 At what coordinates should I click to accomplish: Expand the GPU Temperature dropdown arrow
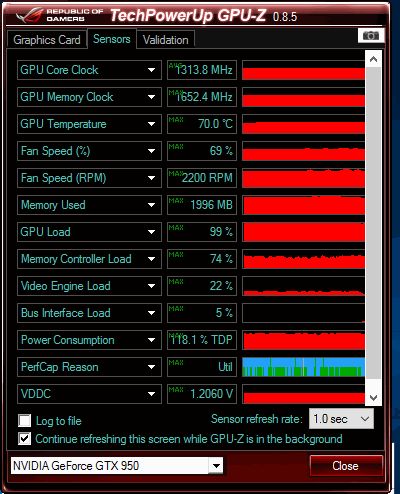[x=151, y=124]
